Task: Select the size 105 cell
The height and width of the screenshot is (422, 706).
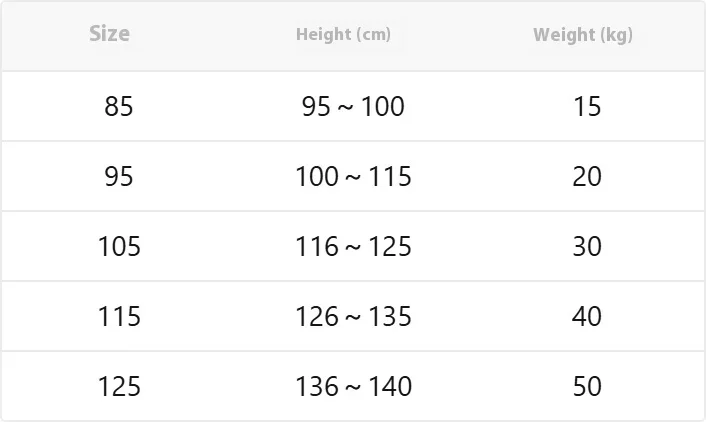Action: click(x=119, y=246)
